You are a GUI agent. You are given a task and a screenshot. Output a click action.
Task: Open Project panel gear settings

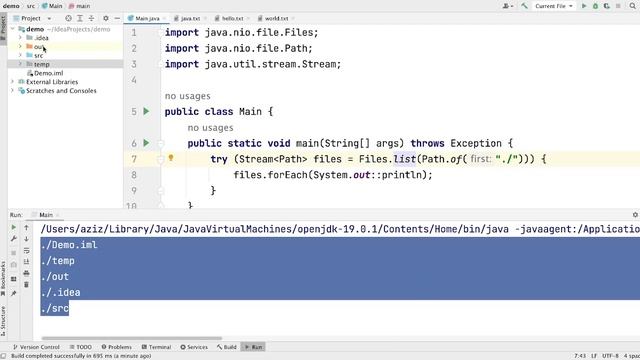pos(106,18)
